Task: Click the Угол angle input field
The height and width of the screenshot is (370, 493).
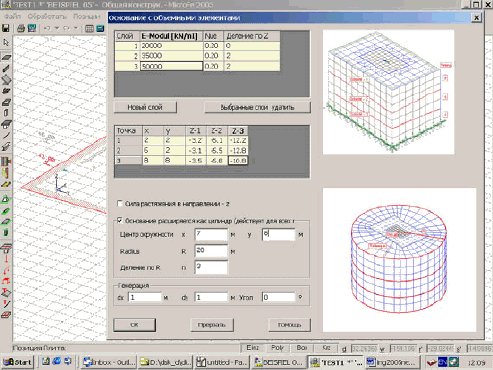Action: [279, 297]
